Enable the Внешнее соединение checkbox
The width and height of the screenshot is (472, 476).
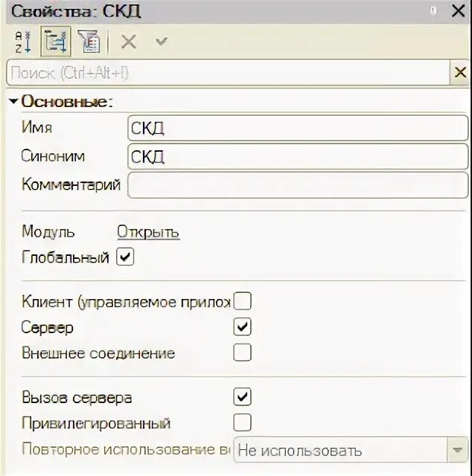pyautogui.click(x=243, y=353)
